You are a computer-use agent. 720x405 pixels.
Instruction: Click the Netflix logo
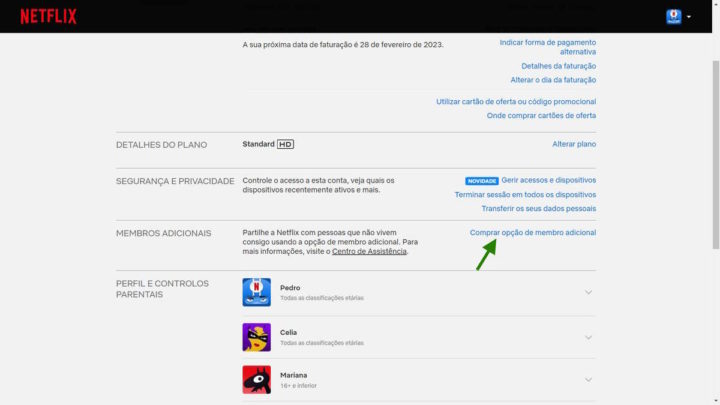coord(48,17)
